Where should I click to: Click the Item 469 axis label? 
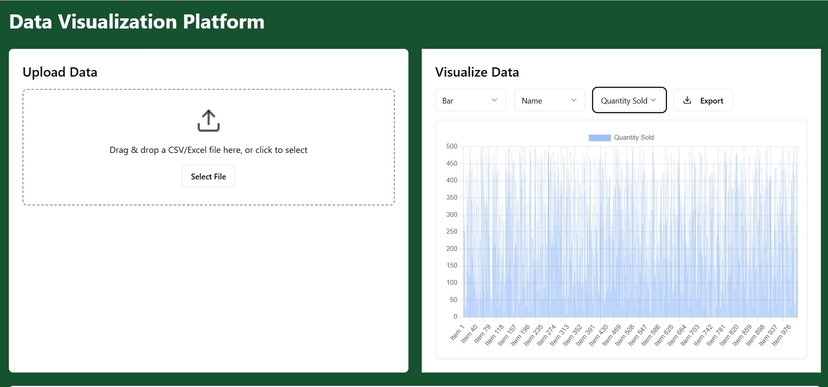[x=611, y=334]
